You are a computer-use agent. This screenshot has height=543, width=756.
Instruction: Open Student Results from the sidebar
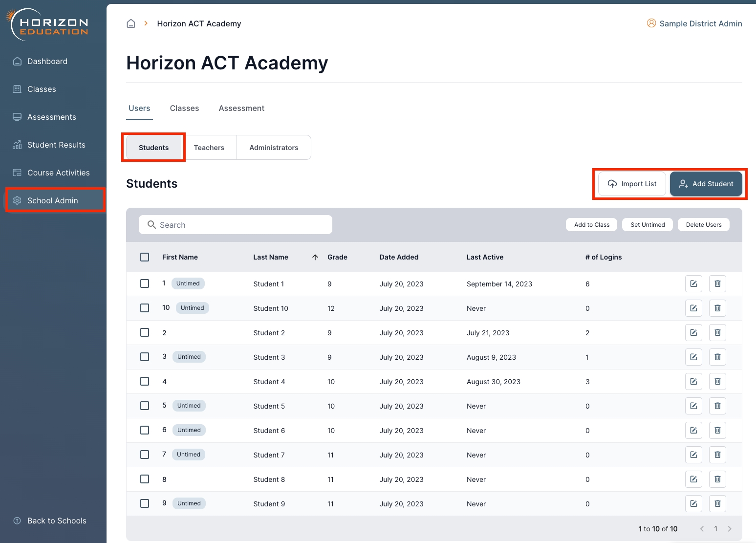coord(56,145)
